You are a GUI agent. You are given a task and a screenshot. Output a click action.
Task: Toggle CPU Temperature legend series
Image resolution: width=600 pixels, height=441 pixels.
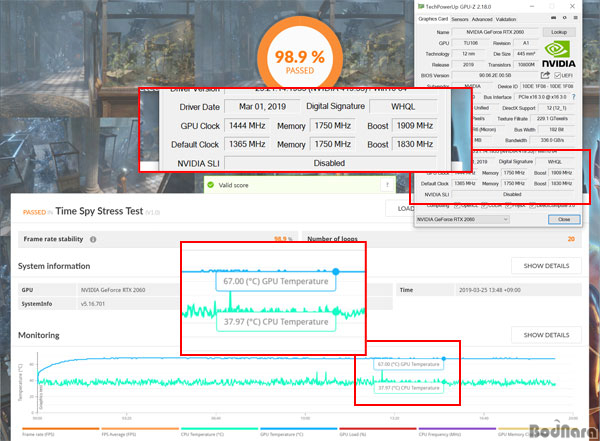219,432
